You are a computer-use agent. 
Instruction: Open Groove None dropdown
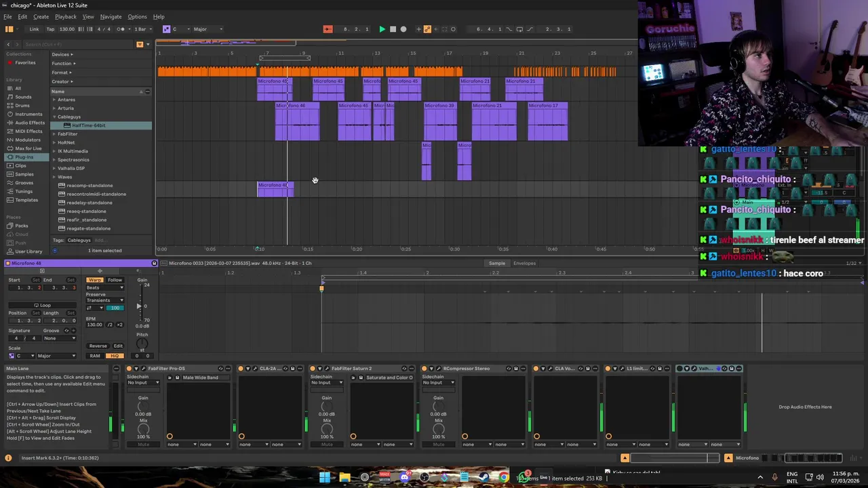[x=60, y=338]
